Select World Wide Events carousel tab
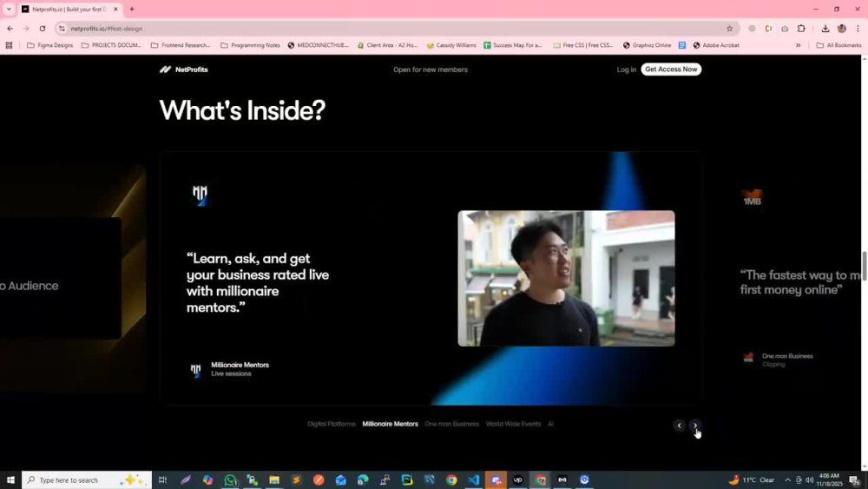 513,424
